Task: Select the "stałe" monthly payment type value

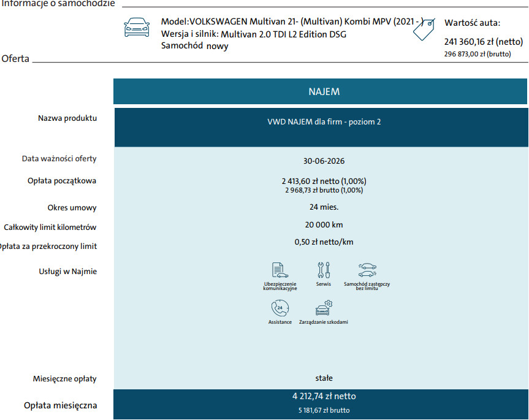Action: click(324, 378)
